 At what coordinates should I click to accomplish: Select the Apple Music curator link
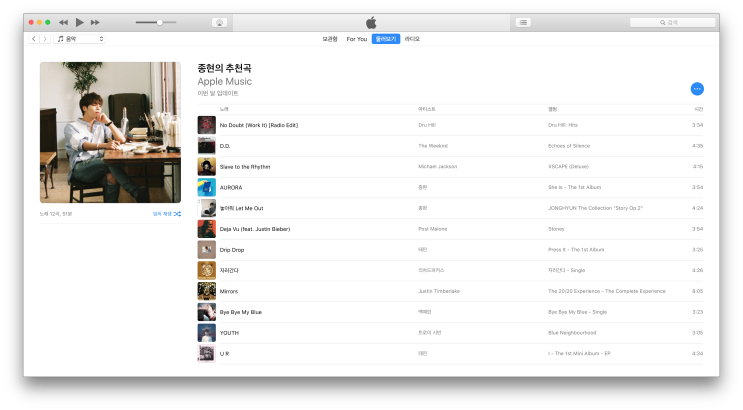[225, 82]
